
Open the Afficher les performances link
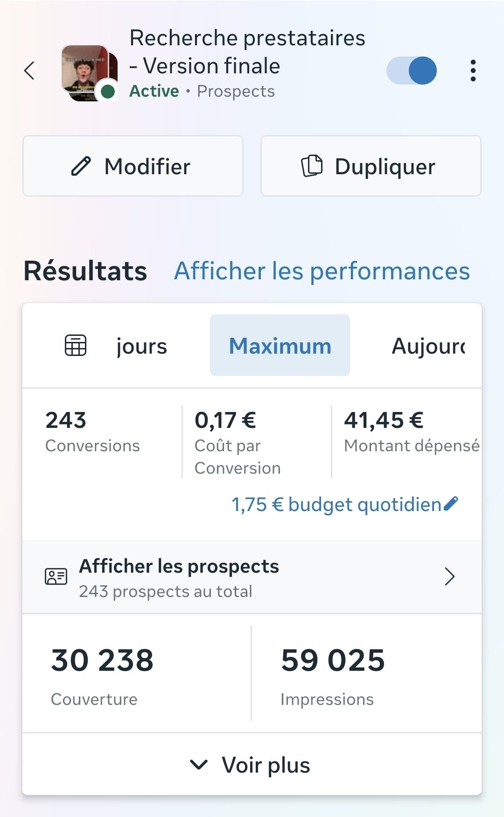[322, 271]
